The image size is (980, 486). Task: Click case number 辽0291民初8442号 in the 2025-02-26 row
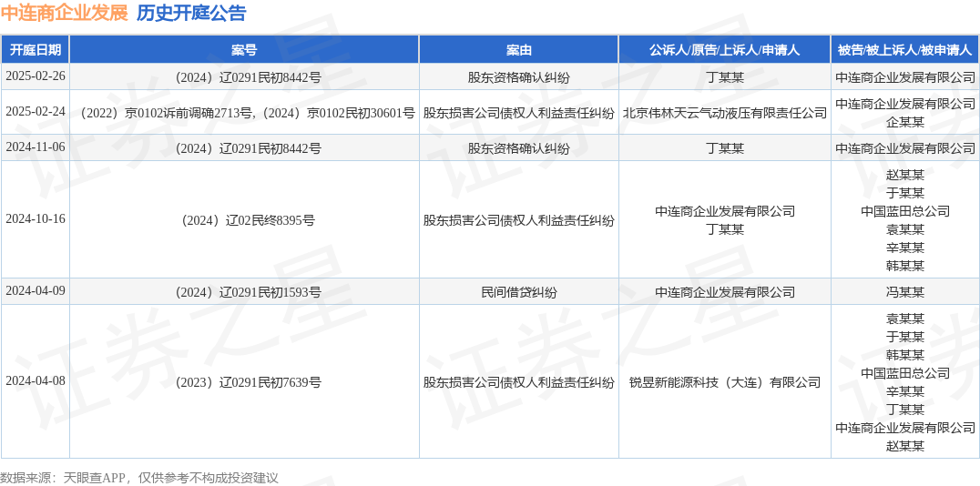244,77
